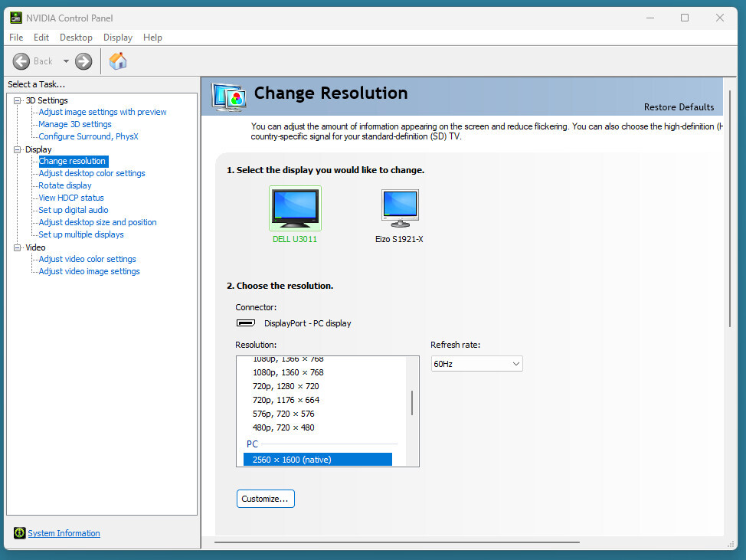Open Adjust video image settings
The height and width of the screenshot is (560, 746).
90,271
